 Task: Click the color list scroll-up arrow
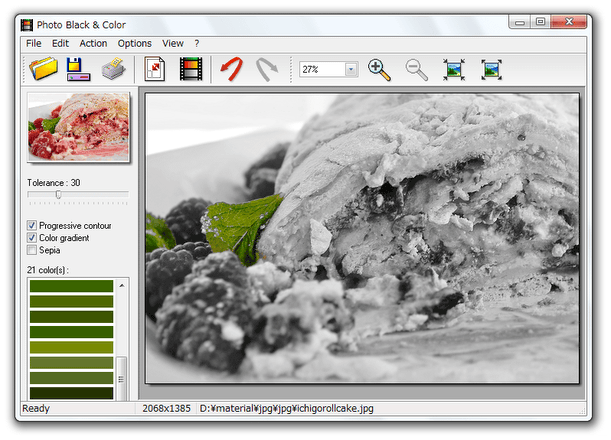[122, 286]
